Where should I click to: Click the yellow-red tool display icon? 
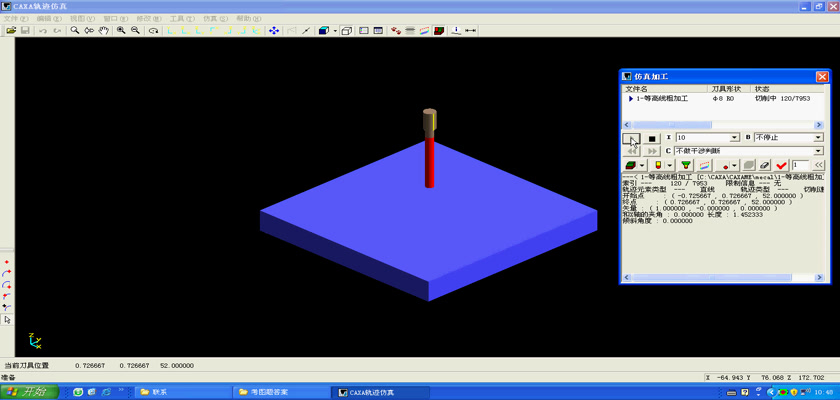click(658, 165)
